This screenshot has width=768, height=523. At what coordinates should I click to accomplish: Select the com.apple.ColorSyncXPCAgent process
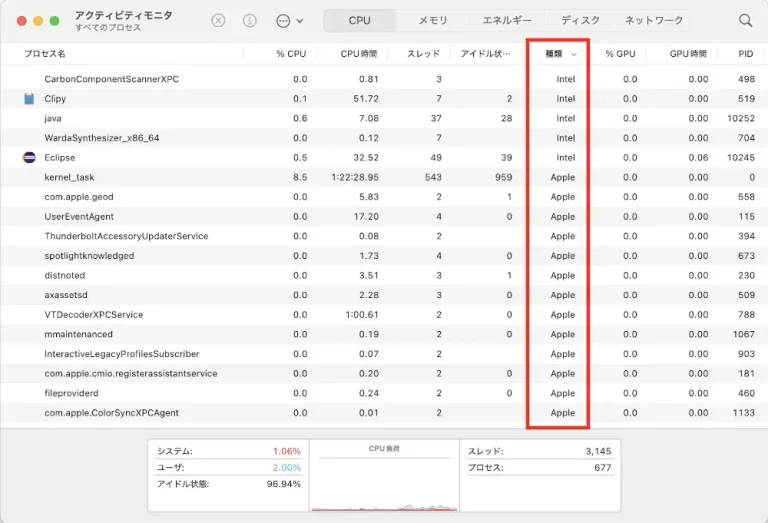tap(112, 412)
